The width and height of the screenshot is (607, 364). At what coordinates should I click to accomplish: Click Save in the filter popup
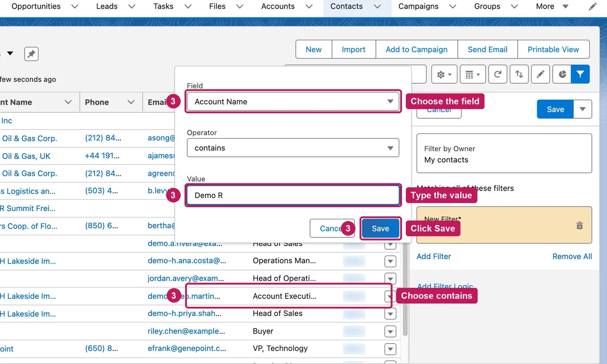click(380, 228)
